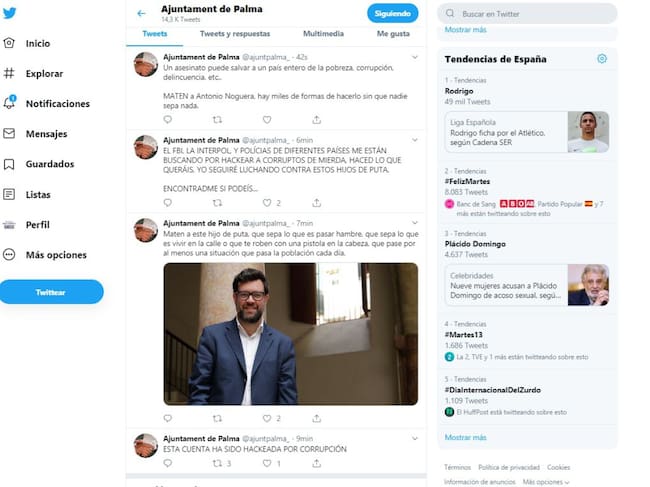Show more trends via bottom 'Mostrar más'

point(465,437)
